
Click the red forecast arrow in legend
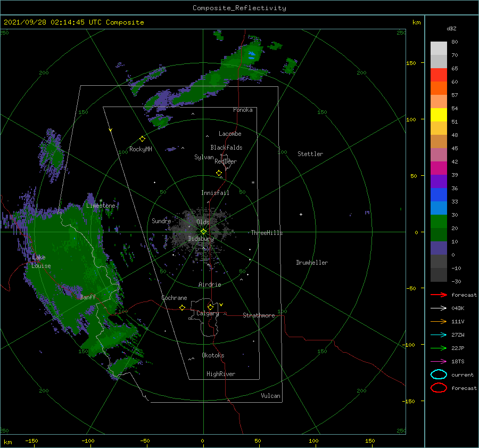coord(439,295)
